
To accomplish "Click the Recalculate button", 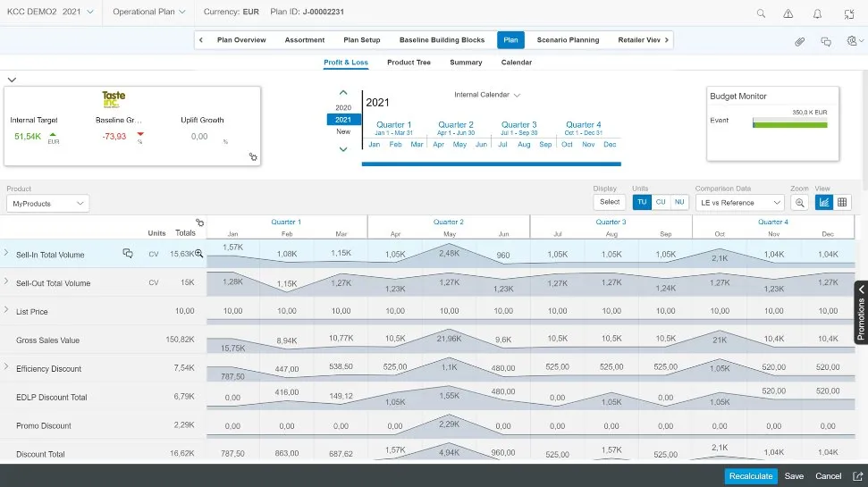I will pos(750,476).
